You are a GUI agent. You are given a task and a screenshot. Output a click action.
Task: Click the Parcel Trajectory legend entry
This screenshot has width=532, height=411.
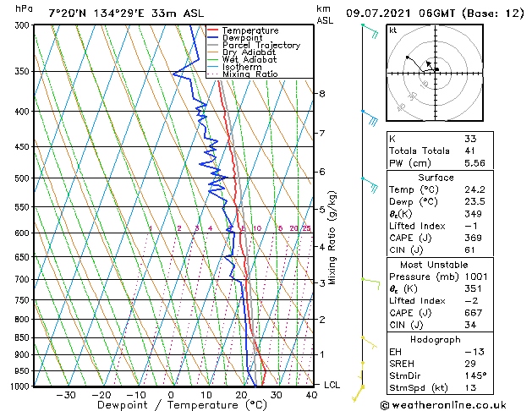[x=261, y=45]
